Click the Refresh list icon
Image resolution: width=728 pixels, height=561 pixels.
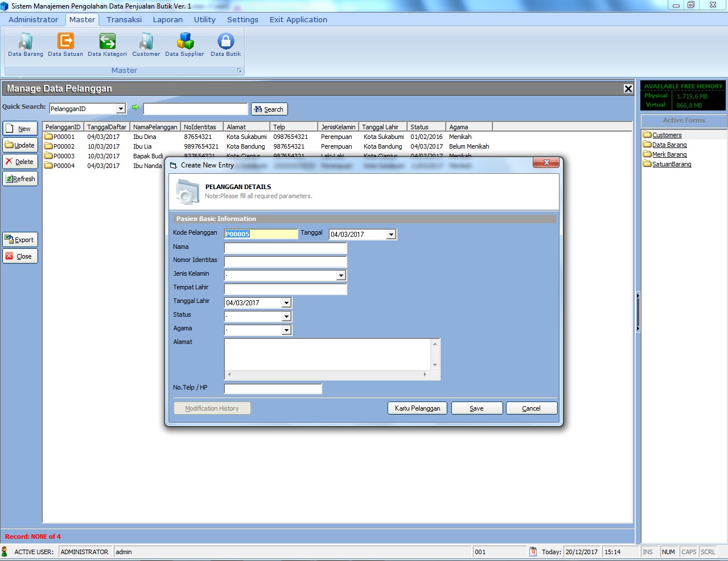pyautogui.click(x=20, y=178)
